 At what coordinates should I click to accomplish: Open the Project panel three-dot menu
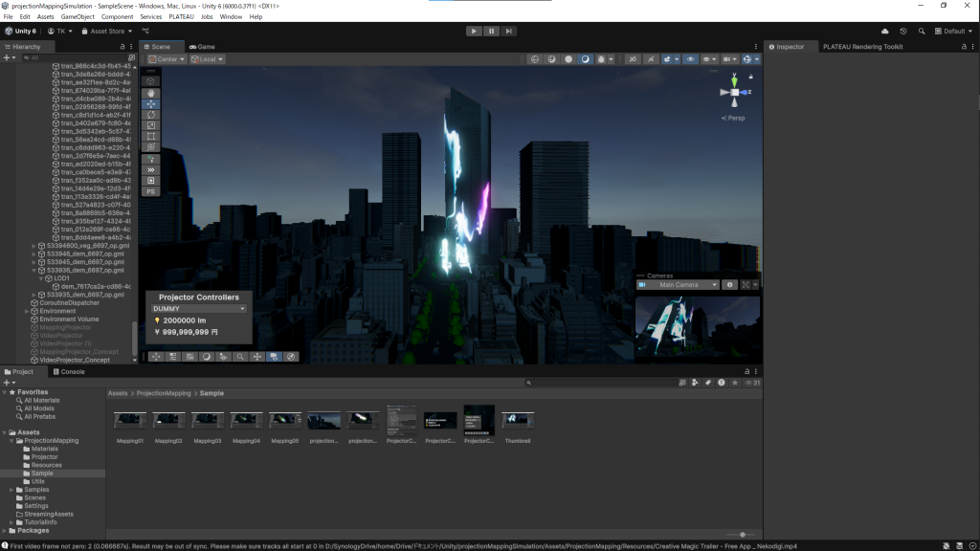756,372
